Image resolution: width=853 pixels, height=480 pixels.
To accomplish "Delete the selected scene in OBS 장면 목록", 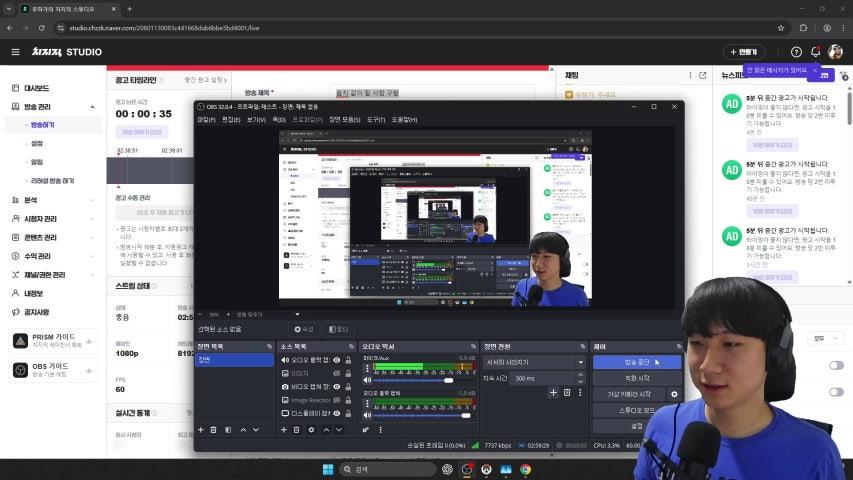I will click(214, 430).
